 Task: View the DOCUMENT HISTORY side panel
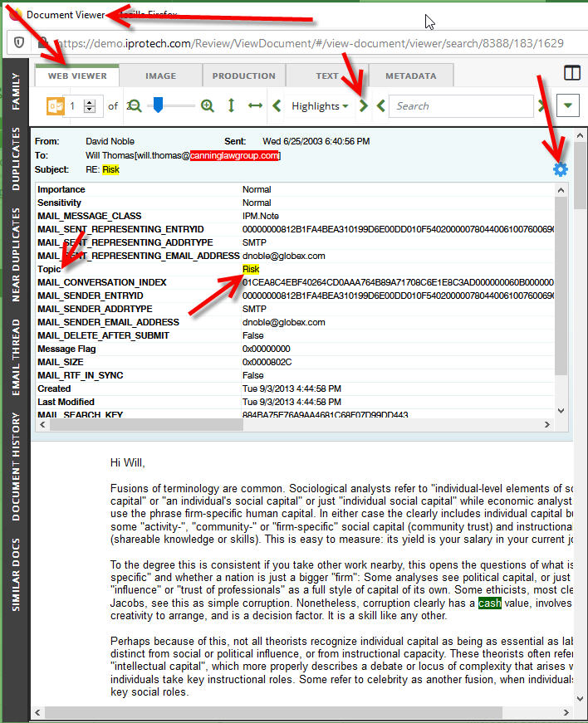[16, 467]
